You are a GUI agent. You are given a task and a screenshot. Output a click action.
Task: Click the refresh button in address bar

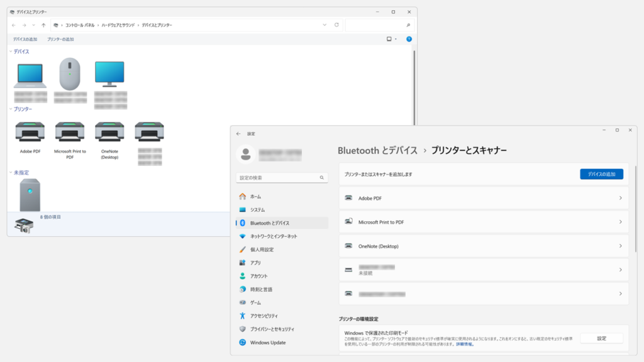tap(336, 25)
